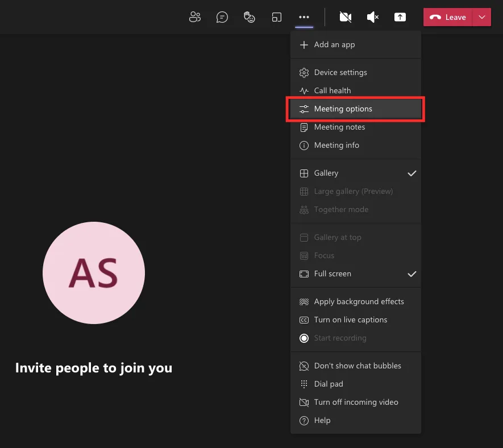Open breakout rooms
The width and height of the screenshot is (503, 448).
coord(277,17)
